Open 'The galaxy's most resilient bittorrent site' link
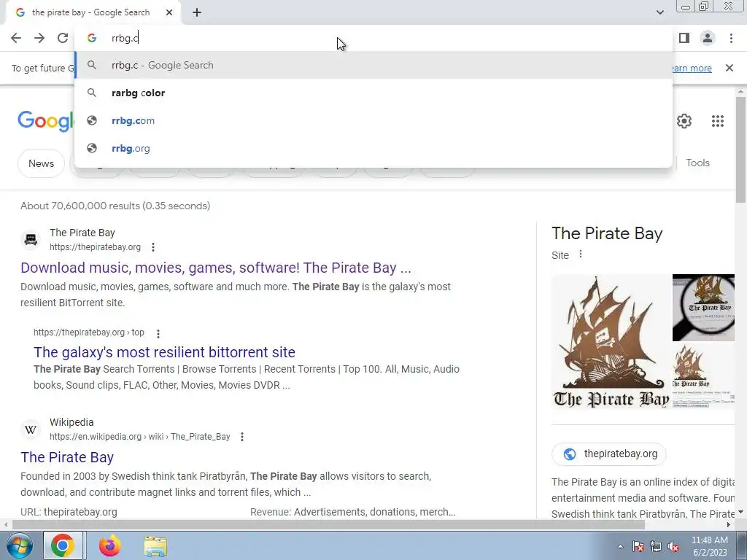 (164, 352)
